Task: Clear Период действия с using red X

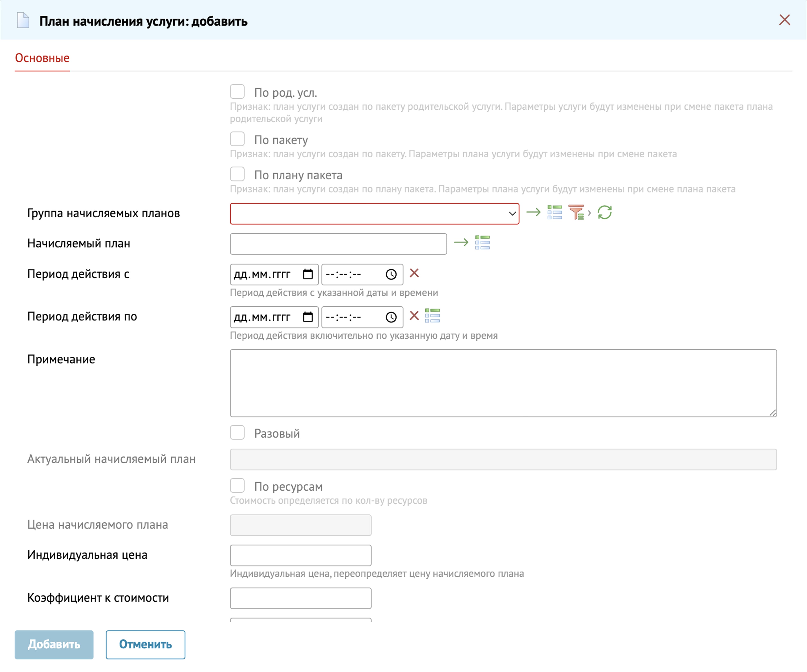Action: point(414,273)
